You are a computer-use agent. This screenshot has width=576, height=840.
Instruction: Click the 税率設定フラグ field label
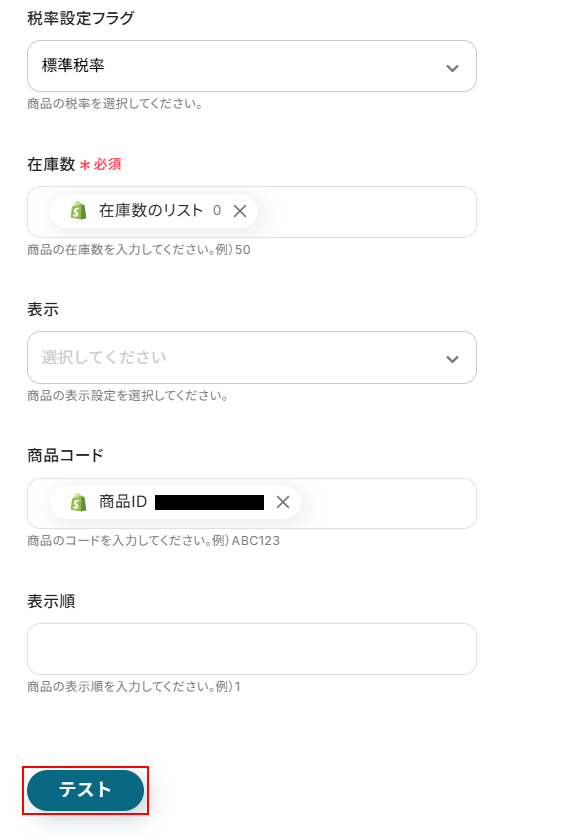[81, 18]
